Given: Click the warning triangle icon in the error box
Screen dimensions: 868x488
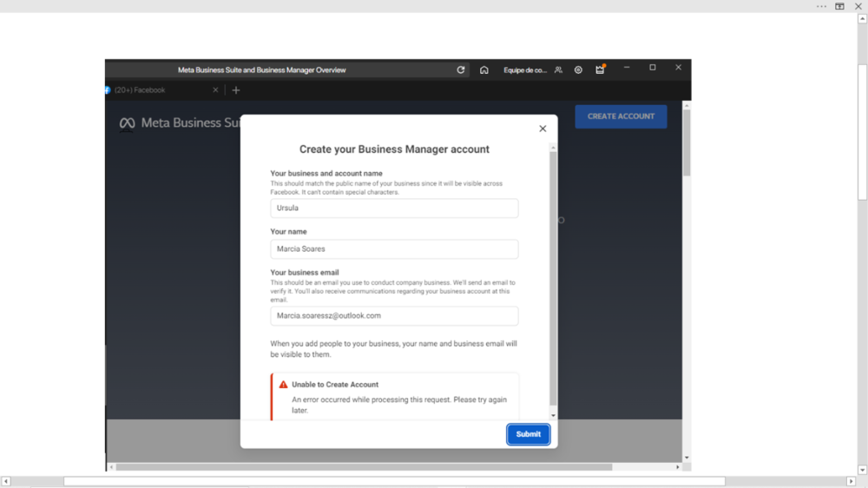Looking at the screenshot, I should point(284,385).
